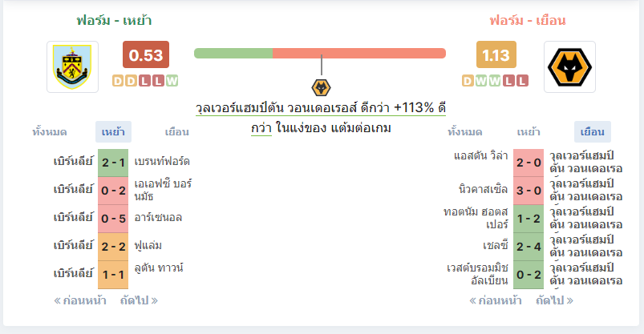Open Burnley 0 - 5 Arsenal score

pos(113,219)
